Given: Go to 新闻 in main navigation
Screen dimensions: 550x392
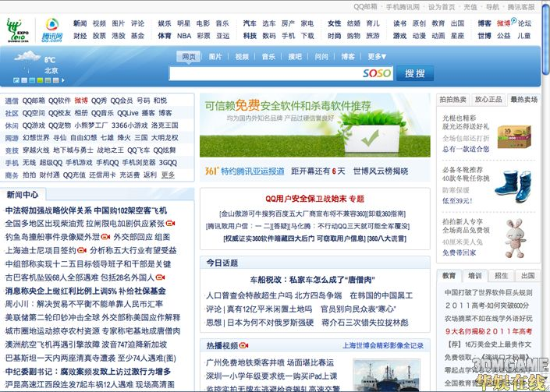Looking at the screenshot, I should (80, 23).
